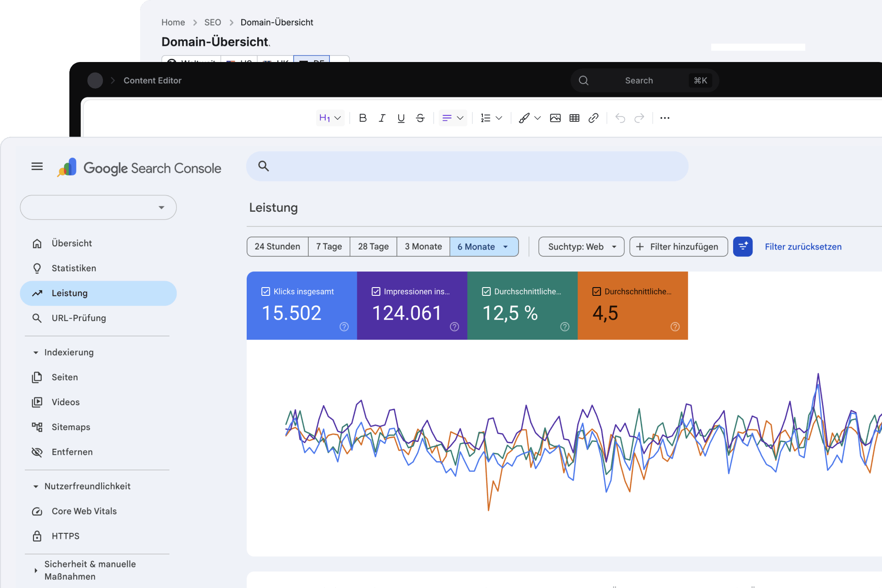Open Core Web Vitals report

pos(98,511)
